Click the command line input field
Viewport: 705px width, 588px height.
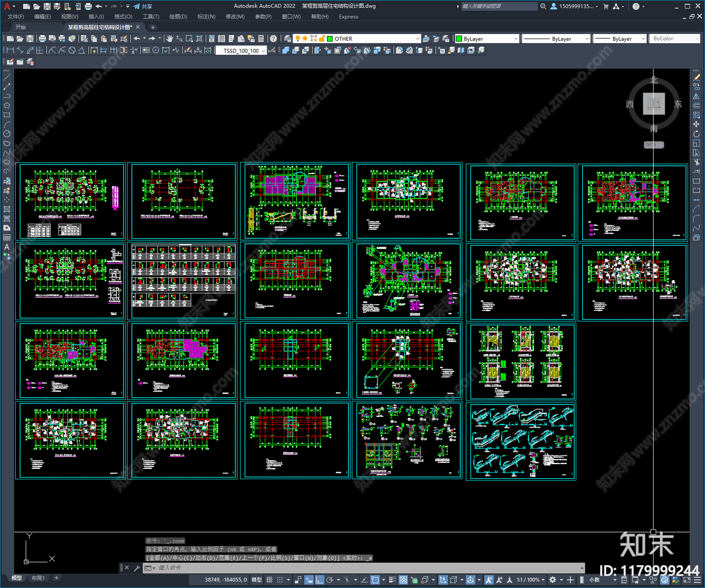[352, 568]
